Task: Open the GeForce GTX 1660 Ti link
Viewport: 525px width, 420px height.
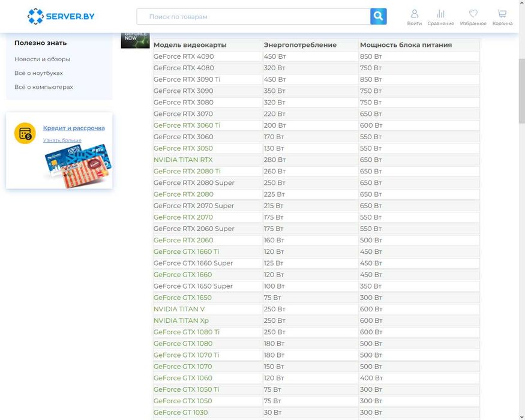Action: pyautogui.click(x=186, y=251)
